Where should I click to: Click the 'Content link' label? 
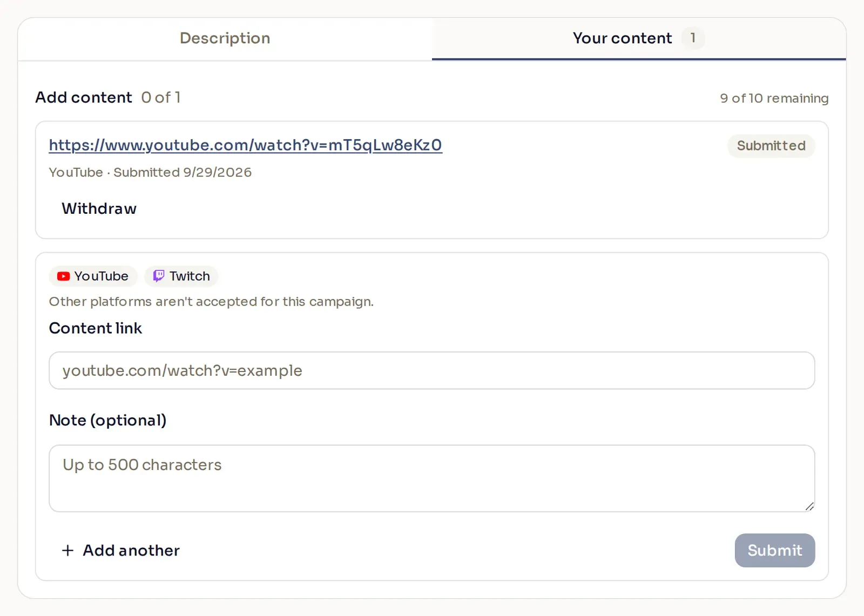point(95,328)
